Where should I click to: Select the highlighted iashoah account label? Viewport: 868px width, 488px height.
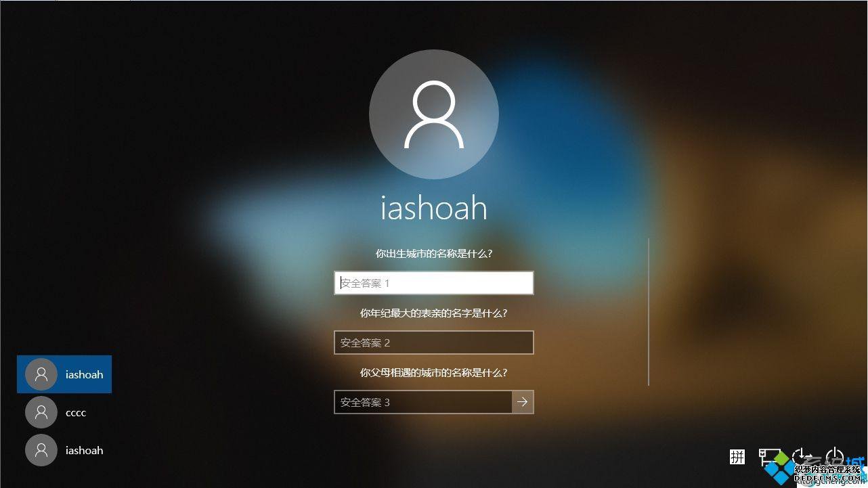[x=85, y=374]
